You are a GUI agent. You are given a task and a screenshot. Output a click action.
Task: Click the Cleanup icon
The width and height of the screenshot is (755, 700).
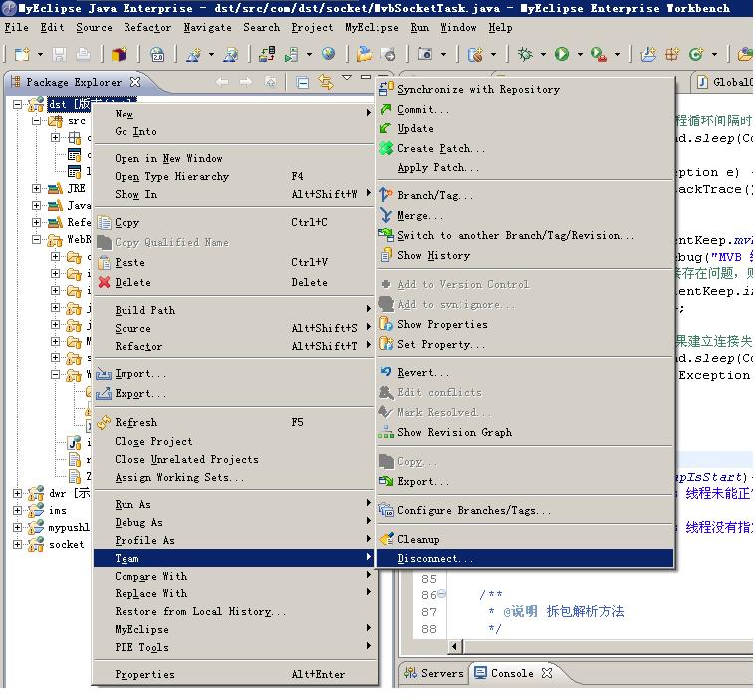(x=386, y=539)
